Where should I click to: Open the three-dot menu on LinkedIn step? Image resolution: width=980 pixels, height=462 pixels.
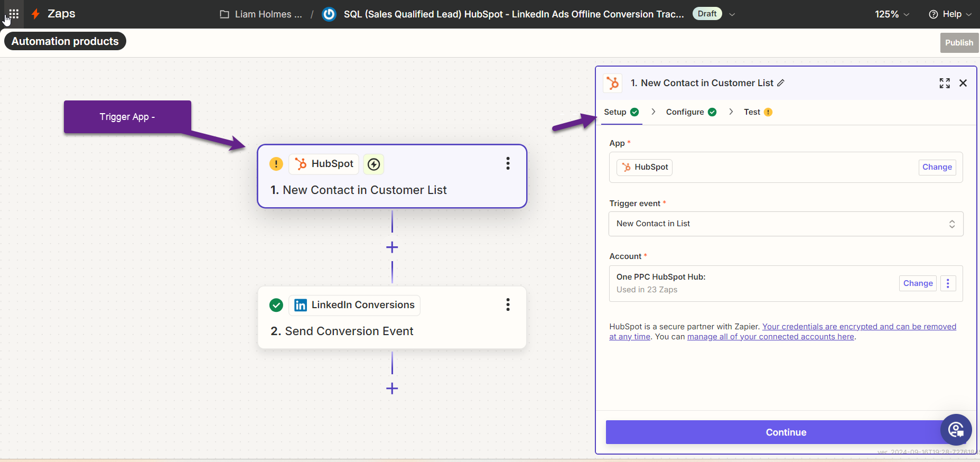tap(508, 304)
